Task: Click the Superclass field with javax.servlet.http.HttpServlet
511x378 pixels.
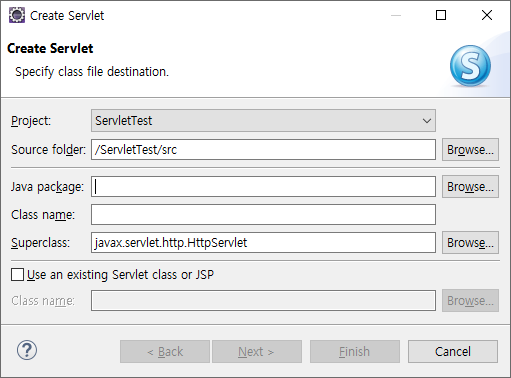Action: (263, 242)
